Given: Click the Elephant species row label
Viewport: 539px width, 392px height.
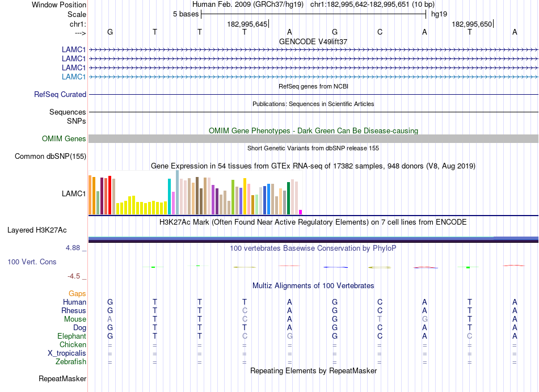Looking at the screenshot, I should click(x=71, y=336).
